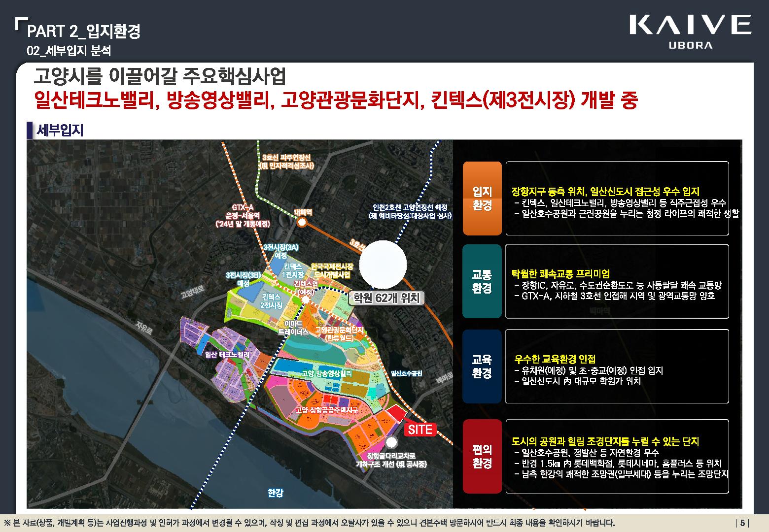This screenshot has height=532, width=769.
Task: Click the white circle overlay on map
Action: point(383,266)
